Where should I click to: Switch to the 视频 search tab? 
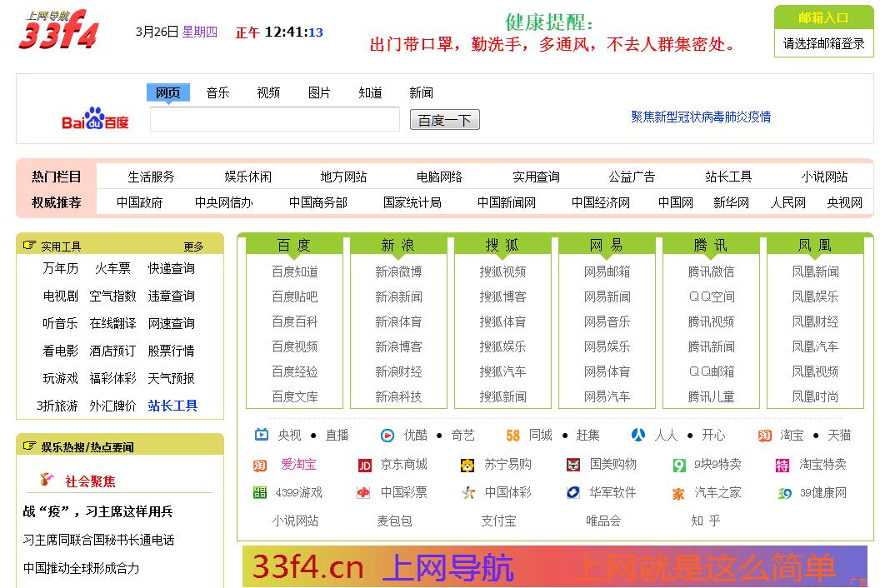point(268,92)
